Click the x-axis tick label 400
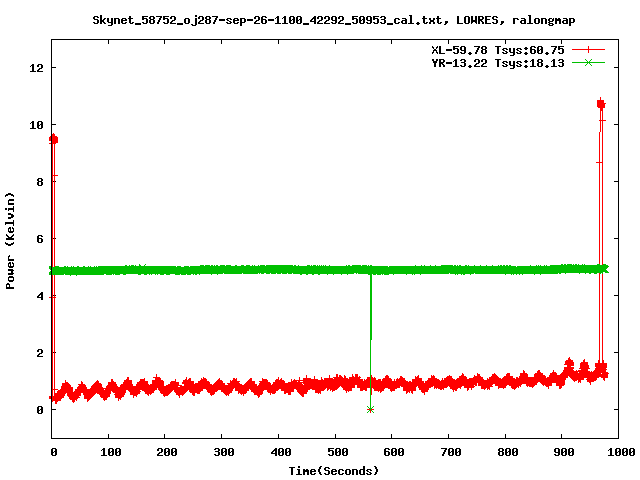 click(280, 452)
